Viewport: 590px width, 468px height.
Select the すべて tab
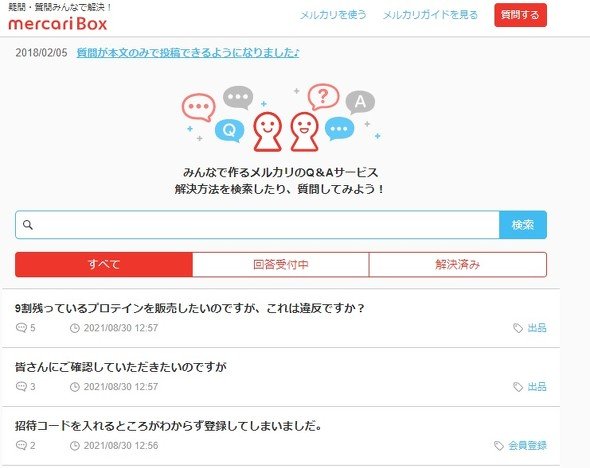tap(104, 264)
